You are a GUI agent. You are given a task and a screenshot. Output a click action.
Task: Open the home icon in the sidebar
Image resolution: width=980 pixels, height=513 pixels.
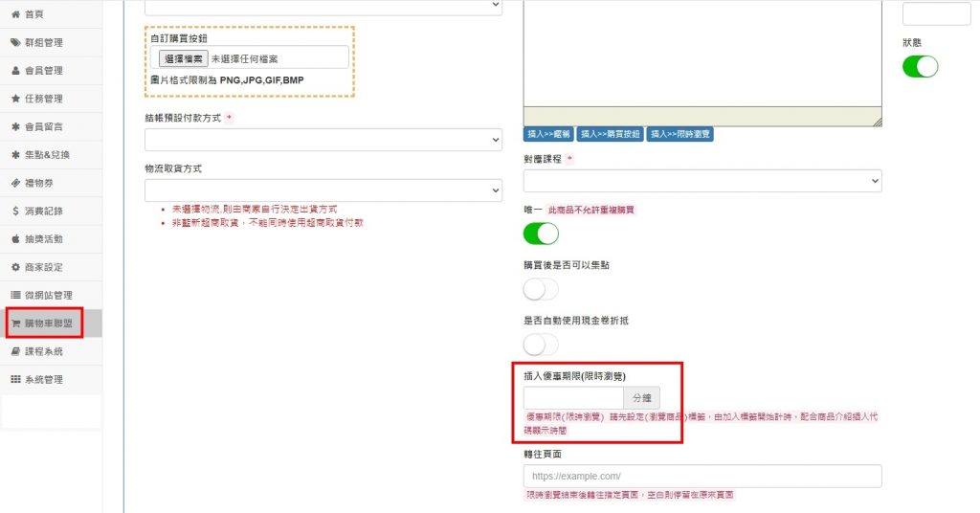(x=15, y=14)
